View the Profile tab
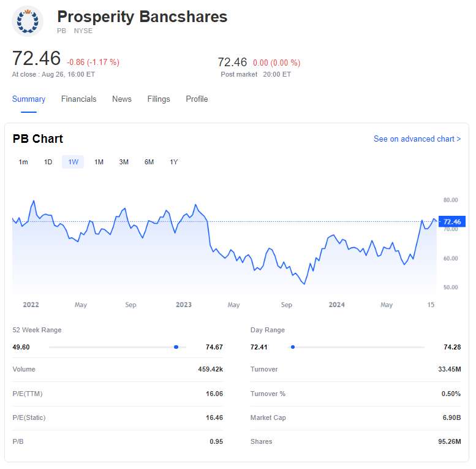The width and height of the screenshot is (476, 469). [197, 99]
